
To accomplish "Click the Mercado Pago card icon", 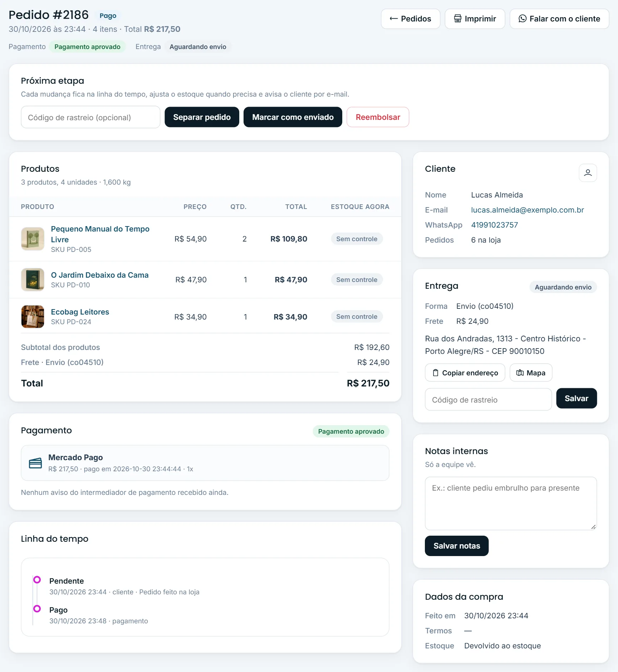I will [35, 463].
